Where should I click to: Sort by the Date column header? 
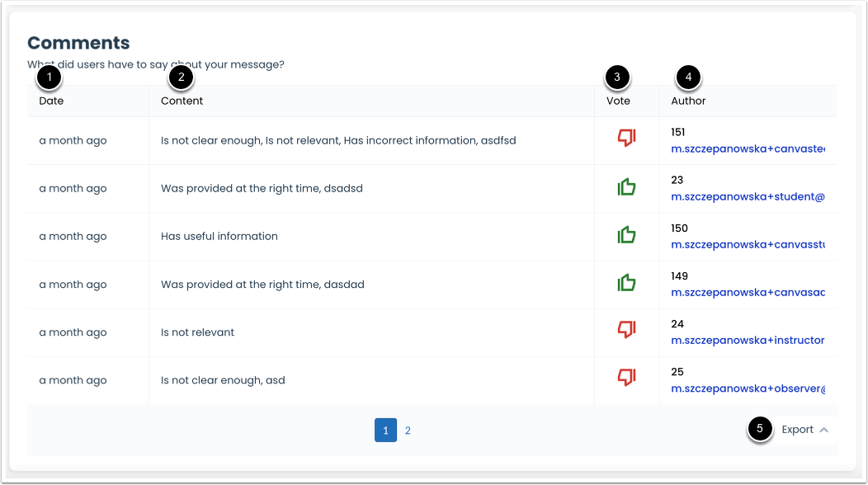51,101
